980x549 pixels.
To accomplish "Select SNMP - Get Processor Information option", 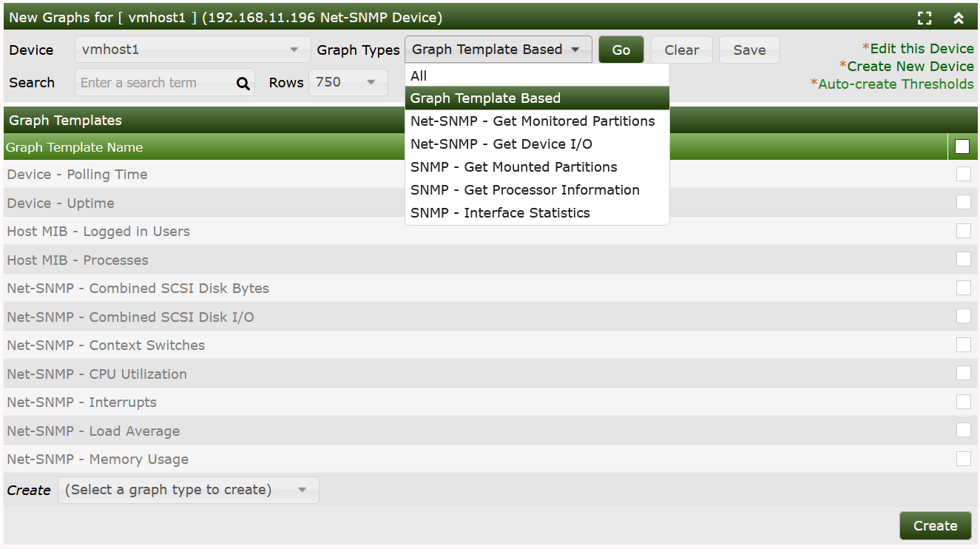I will [x=524, y=190].
